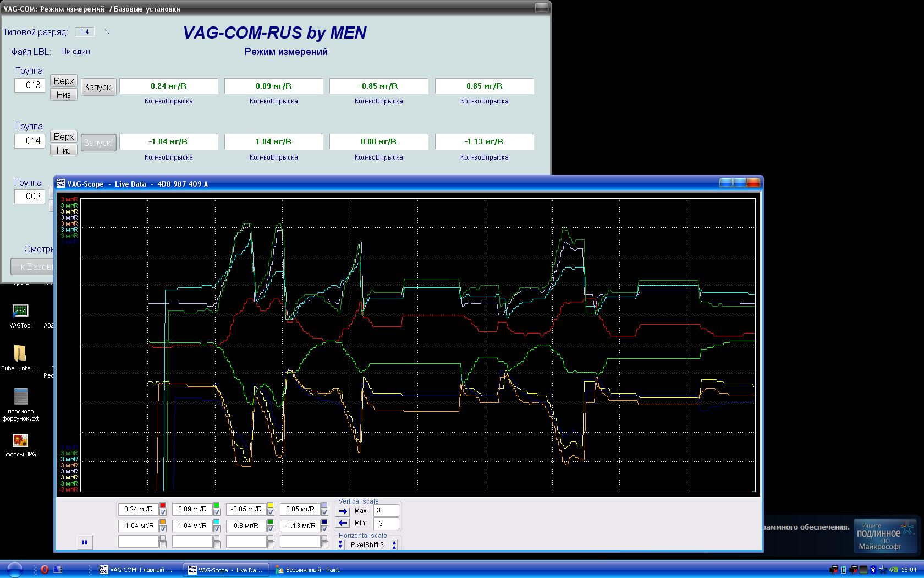Open the TubeHunter folder desktop icon
Viewport: 924px width, 578px height.
[20, 358]
